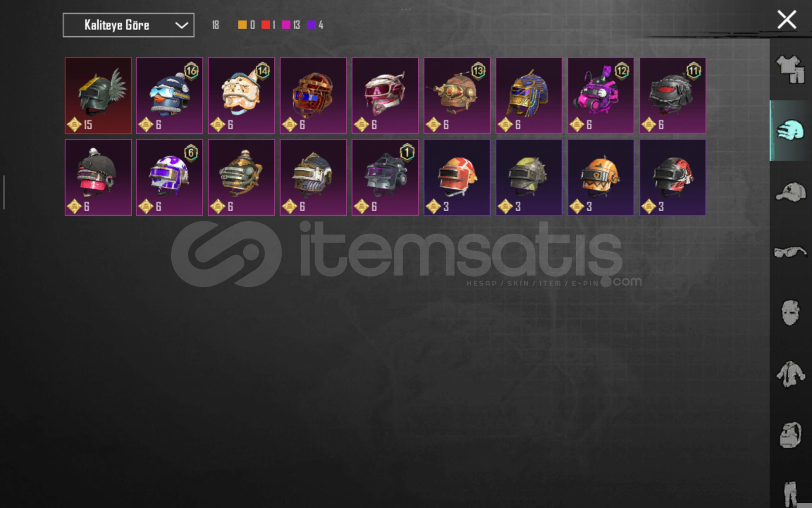Open the cap headwear category icon
The image size is (812, 508).
pos(791,192)
